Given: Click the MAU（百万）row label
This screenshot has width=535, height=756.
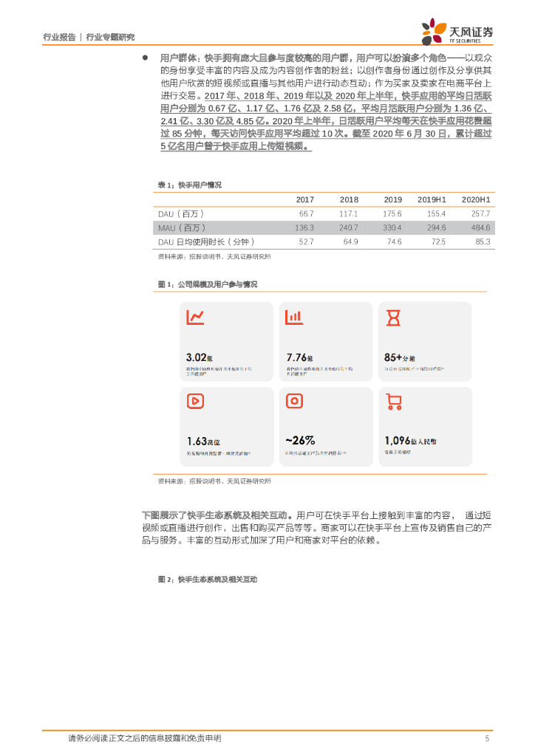Looking at the screenshot, I should tap(182, 227).
